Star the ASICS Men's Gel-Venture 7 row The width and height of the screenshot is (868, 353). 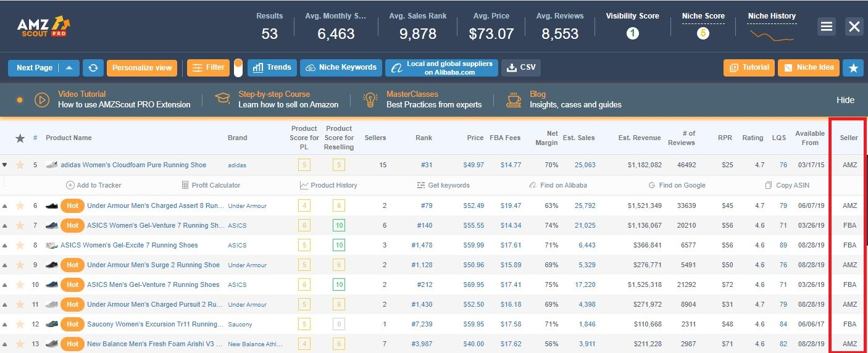pyautogui.click(x=20, y=284)
